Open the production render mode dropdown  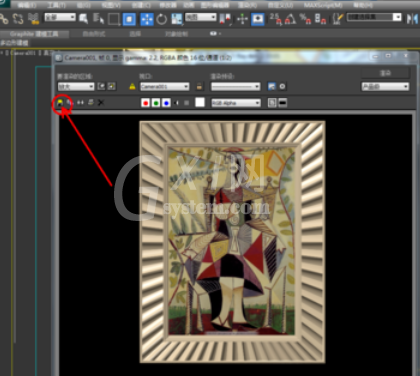tap(385, 87)
